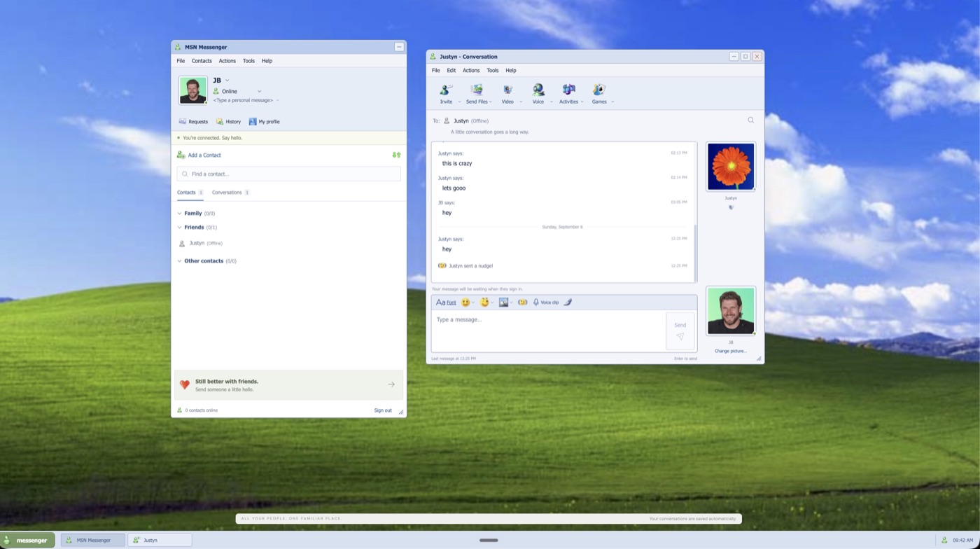
Task: Open the Invite dropdown arrow
Action: [x=459, y=102]
